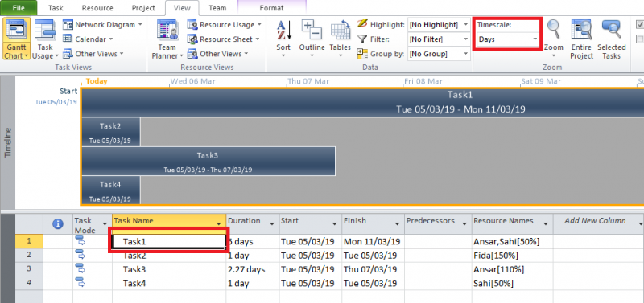
Task: Switch to the Project ribbon tab
Action: pyautogui.click(x=143, y=8)
